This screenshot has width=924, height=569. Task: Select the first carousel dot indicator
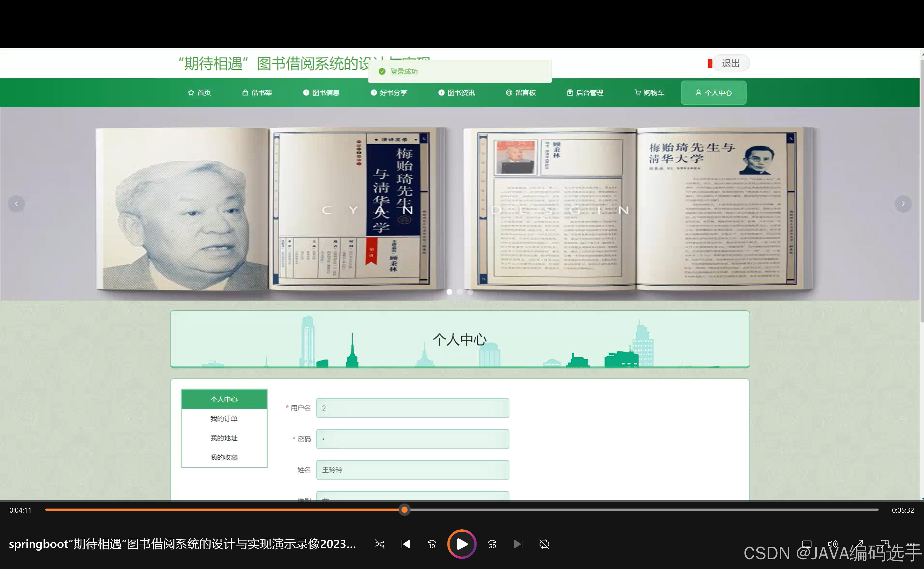449,292
